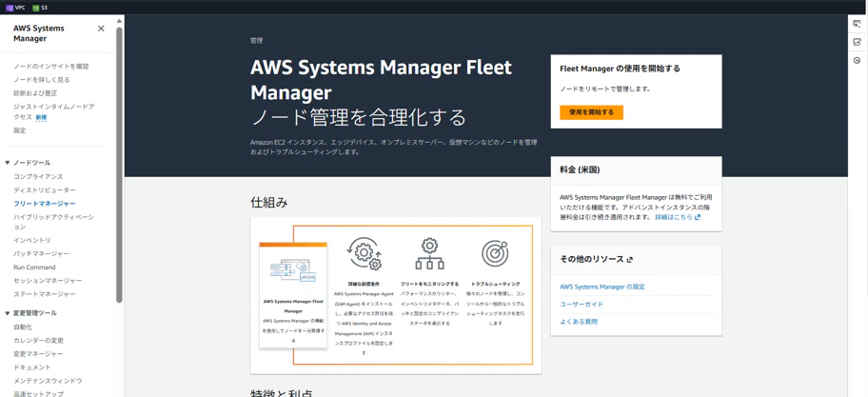Screen dimensions: 868x397
Task: Click the 管理 breadcrumb text
Action: coord(256,41)
